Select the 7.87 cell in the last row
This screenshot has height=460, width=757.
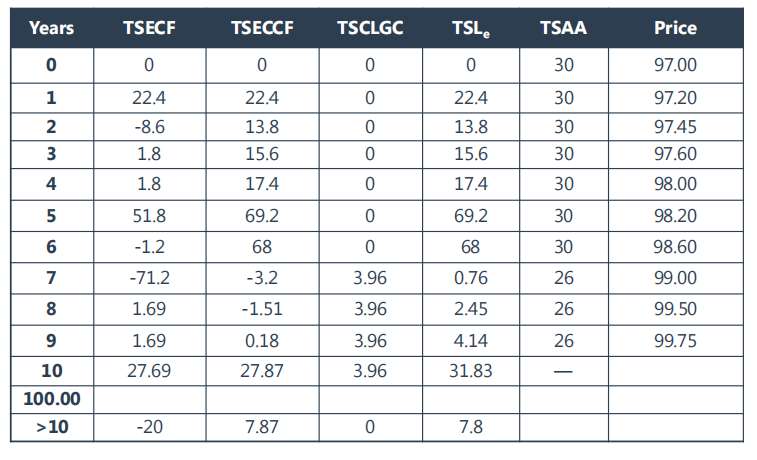[262, 427]
